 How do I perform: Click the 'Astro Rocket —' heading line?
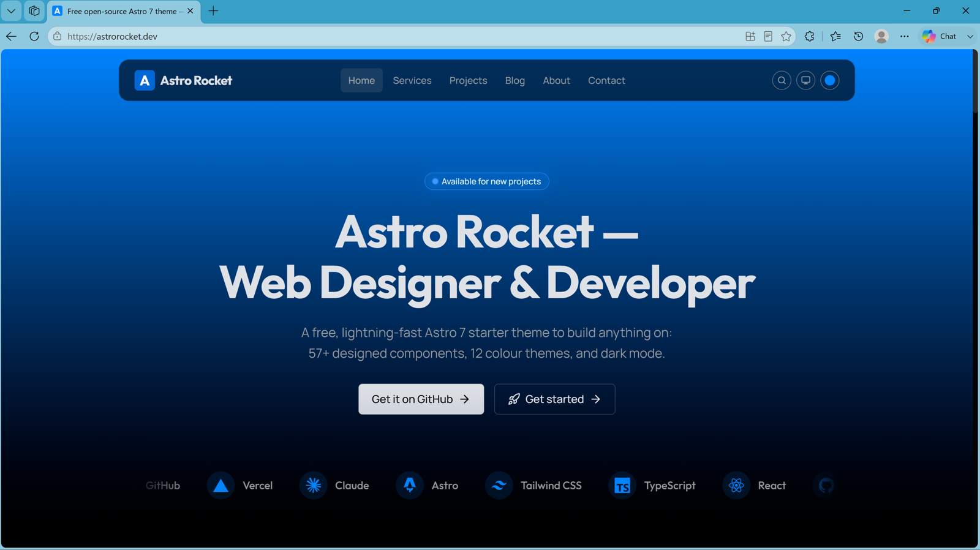(487, 232)
